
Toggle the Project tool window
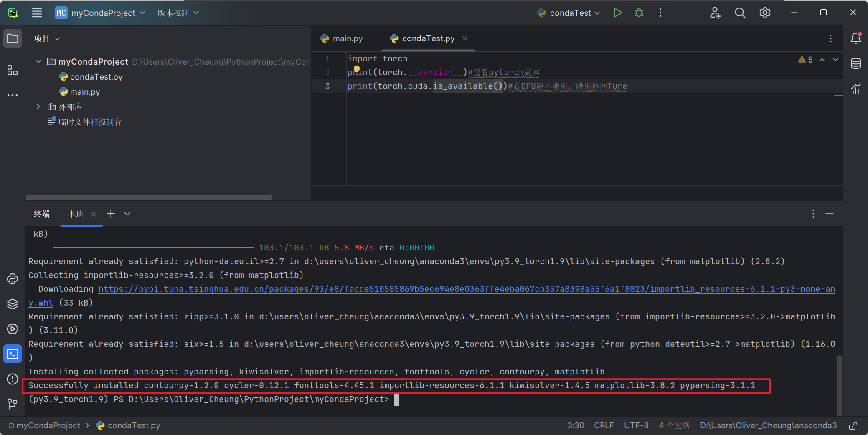(x=13, y=39)
